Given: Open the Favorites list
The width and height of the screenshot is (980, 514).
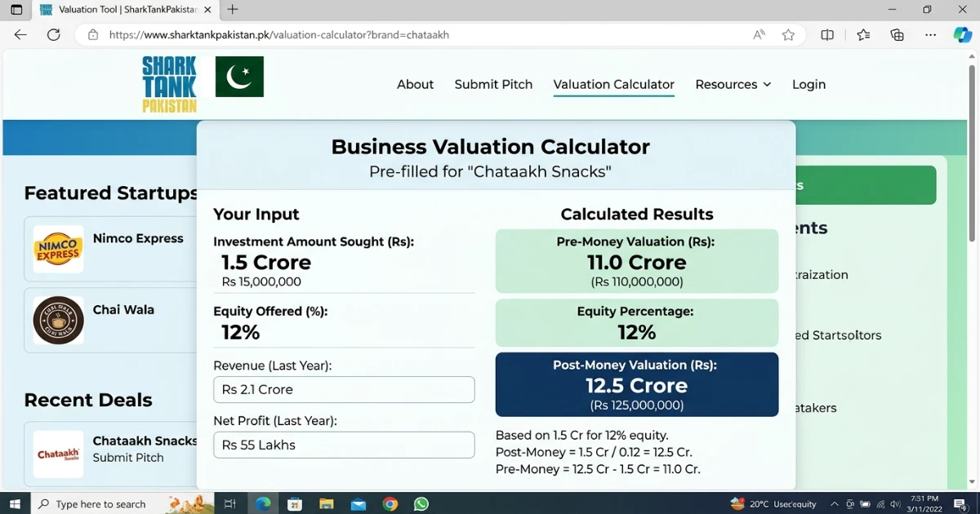Looking at the screenshot, I should coord(863,35).
